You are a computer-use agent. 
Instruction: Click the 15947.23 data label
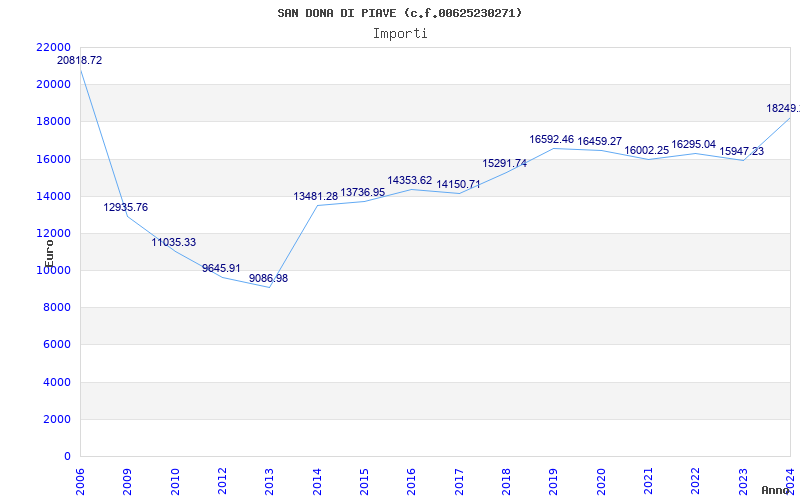(741, 152)
